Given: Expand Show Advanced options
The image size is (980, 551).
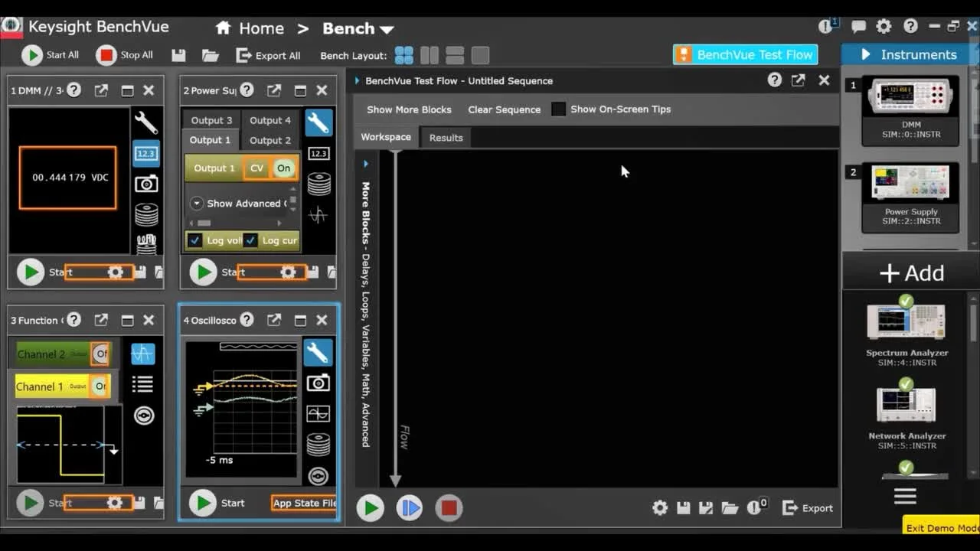Looking at the screenshot, I should point(197,204).
